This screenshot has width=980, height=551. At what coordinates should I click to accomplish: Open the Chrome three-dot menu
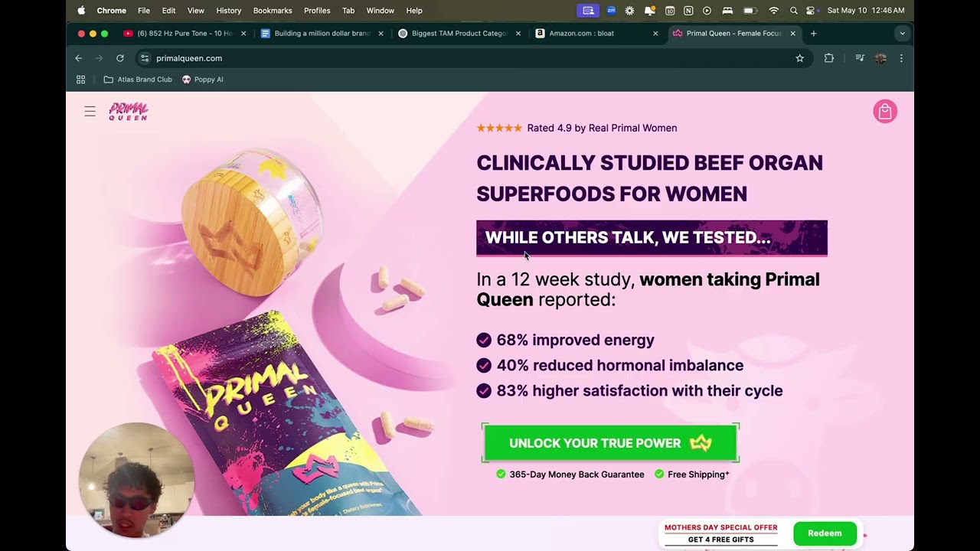click(901, 58)
